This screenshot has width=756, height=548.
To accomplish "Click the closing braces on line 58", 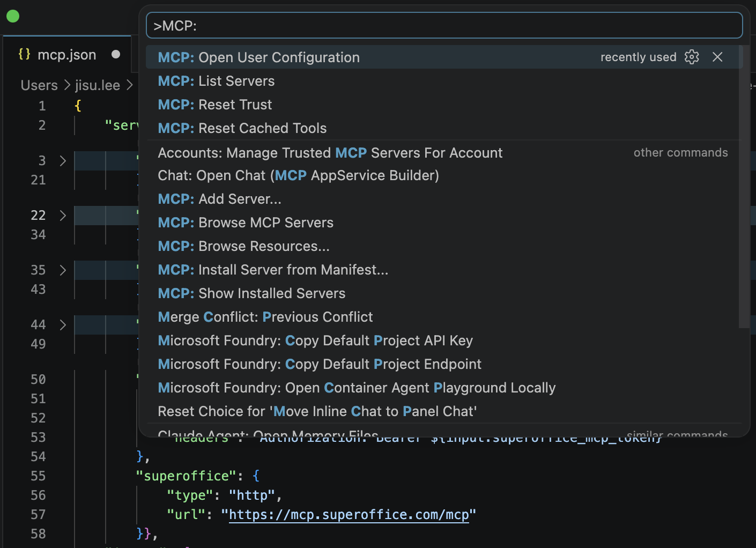I will pyautogui.click(x=144, y=534).
